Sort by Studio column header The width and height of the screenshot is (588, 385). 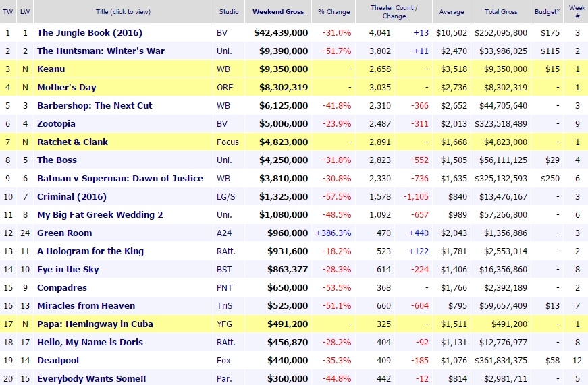229,11
